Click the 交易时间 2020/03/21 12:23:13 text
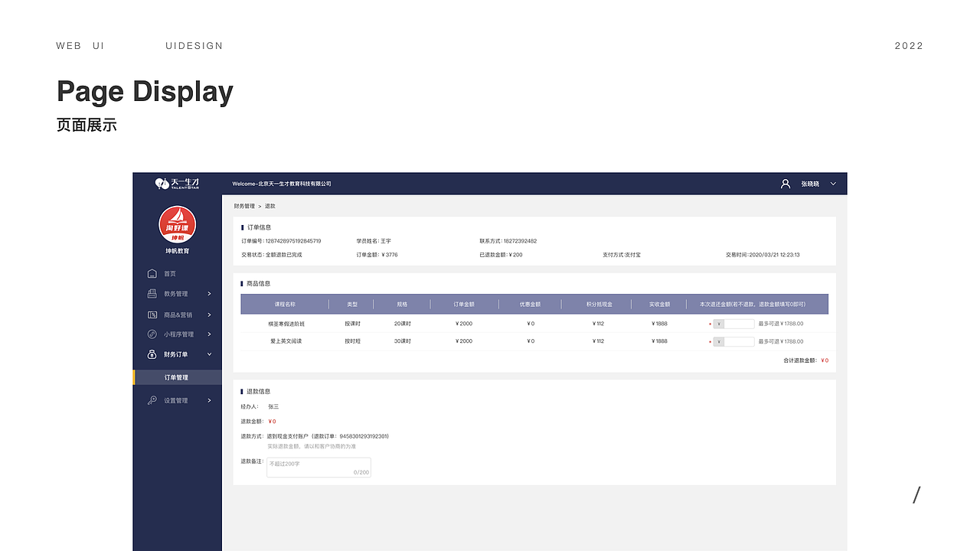 click(x=763, y=255)
